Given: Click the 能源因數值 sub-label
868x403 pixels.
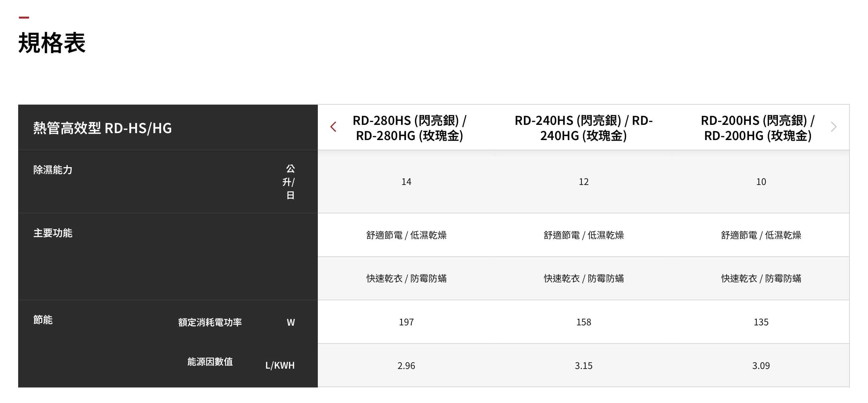Looking at the screenshot, I should point(210,362).
